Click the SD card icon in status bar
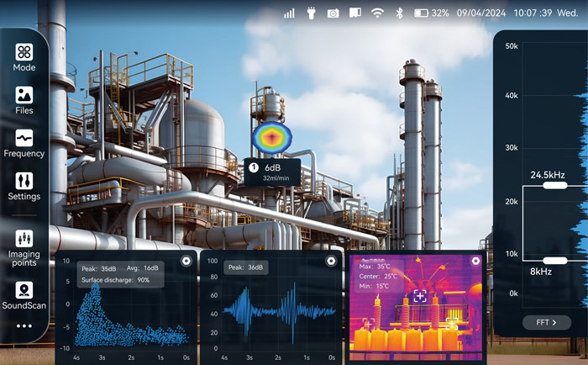Screen dimensions: 588x365 click(354, 13)
